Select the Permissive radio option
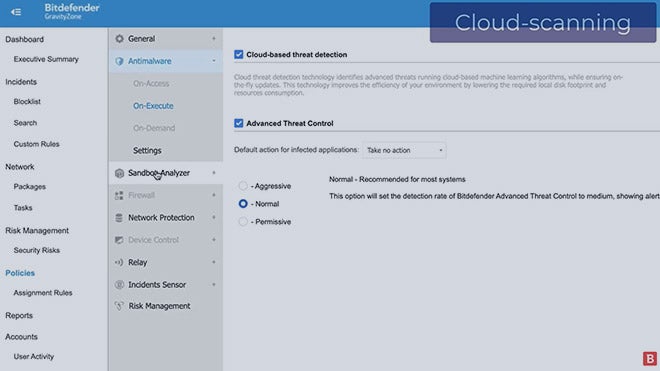660x371 pixels. [243, 221]
